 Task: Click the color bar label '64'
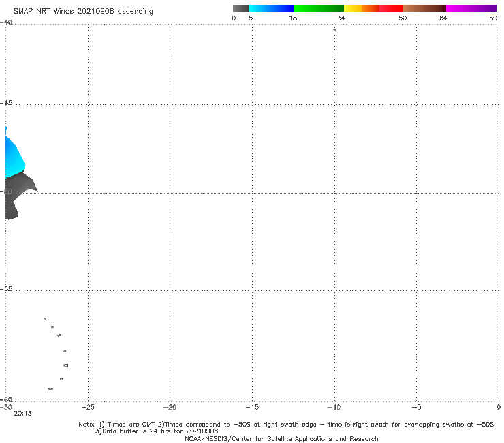pos(443,18)
